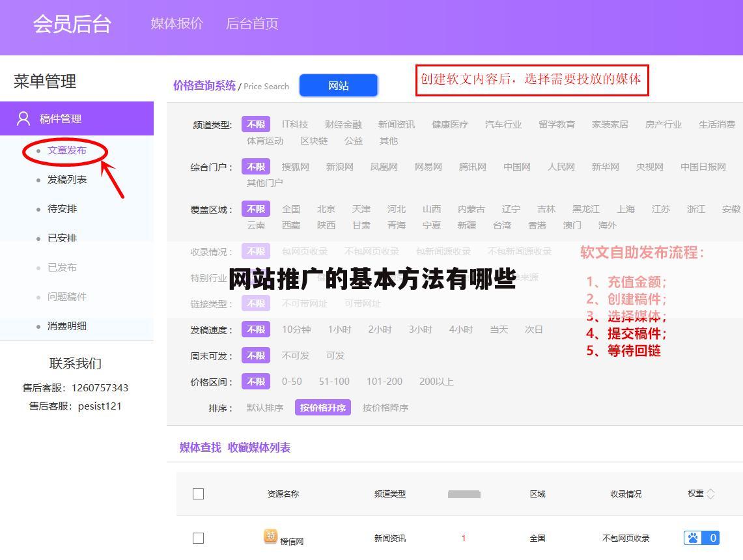743x560 pixels.
Task: Choose 10分钟 publishing speed filter
Action: click(296, 329)
